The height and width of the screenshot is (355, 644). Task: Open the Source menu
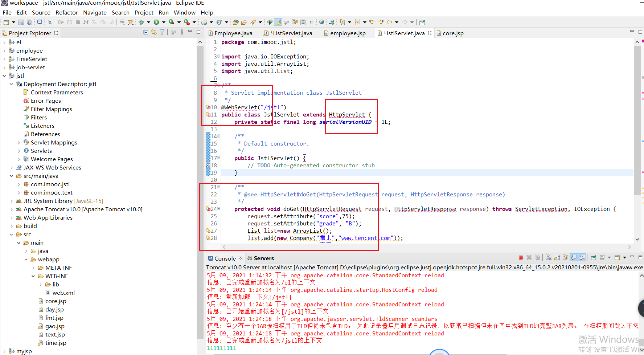pos(41,12)
